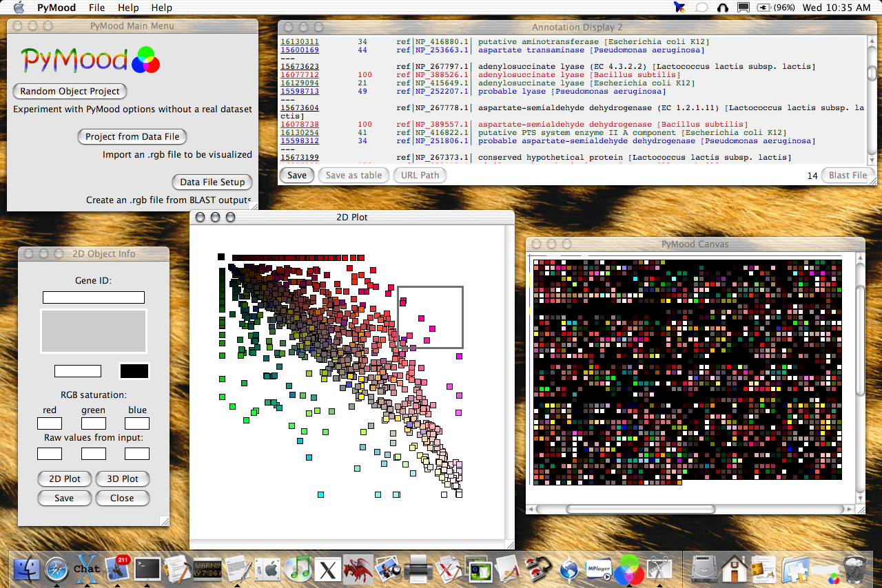Open the X11 icon in the dock

(329, 569)
